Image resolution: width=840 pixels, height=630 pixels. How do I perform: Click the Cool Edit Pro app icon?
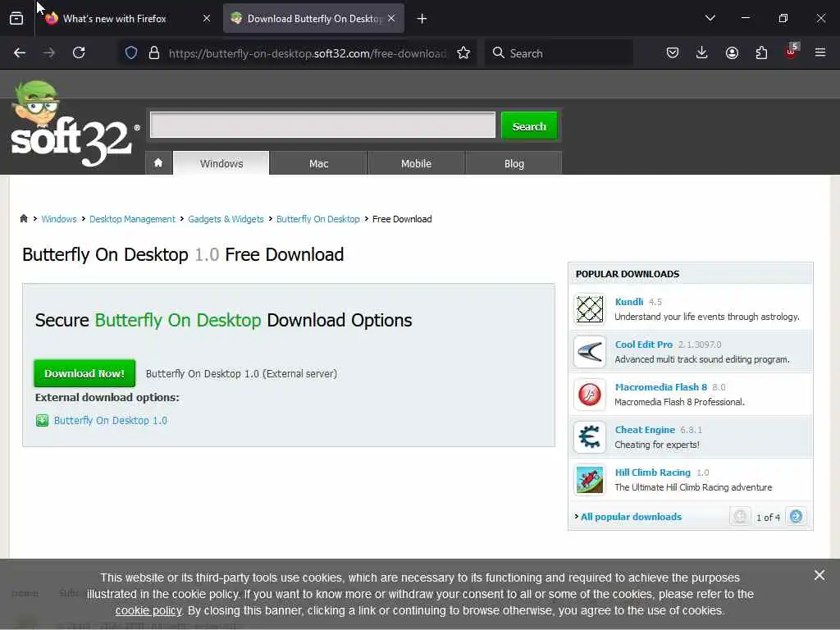pos(589,352)
